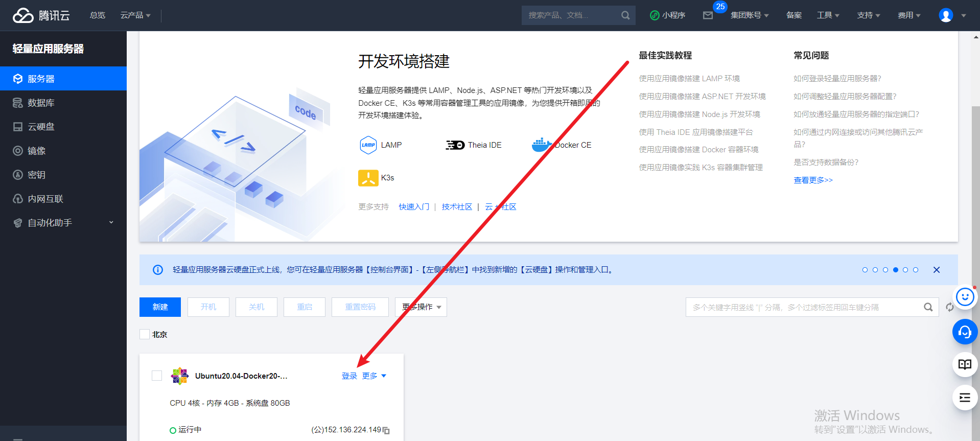Open the 快速入门 link
Image resolution: width=980 pixels, height=441 pixels.
(414, 207)
